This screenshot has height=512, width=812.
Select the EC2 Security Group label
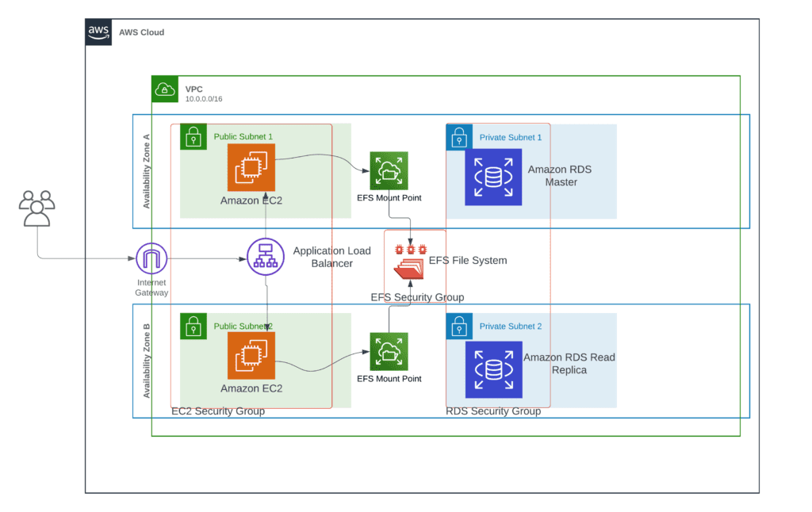click(x=218, y=411)
